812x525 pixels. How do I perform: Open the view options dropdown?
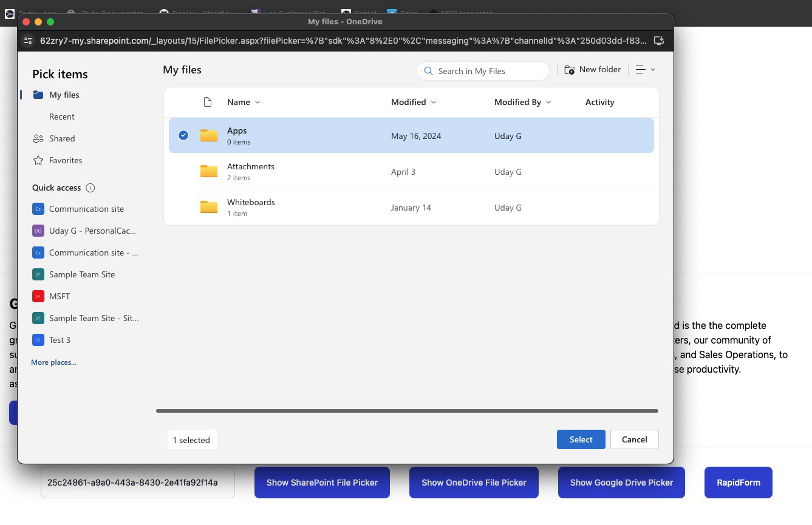pos(645,70)
